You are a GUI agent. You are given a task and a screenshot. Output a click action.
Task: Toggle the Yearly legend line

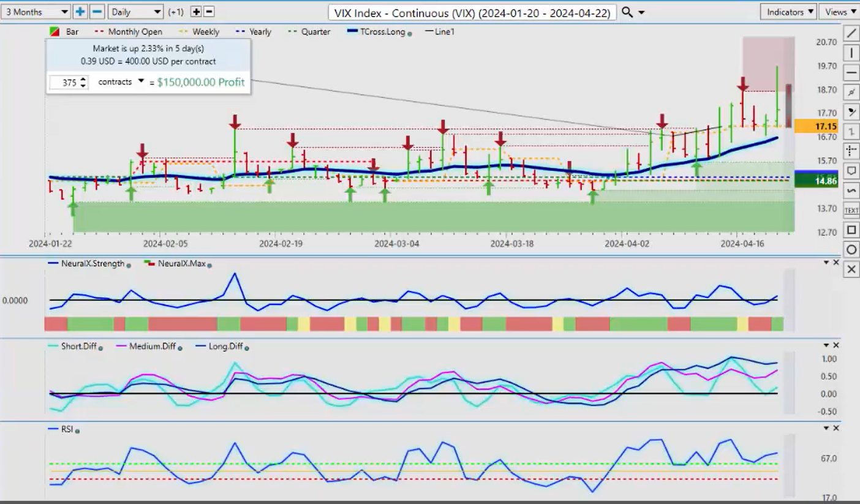click(x=253, y=32)
